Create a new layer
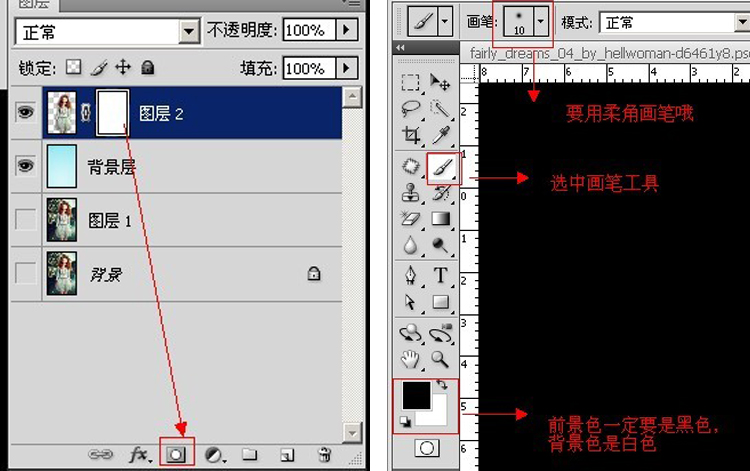Screen dimensions: 750x471 [287, 455]
